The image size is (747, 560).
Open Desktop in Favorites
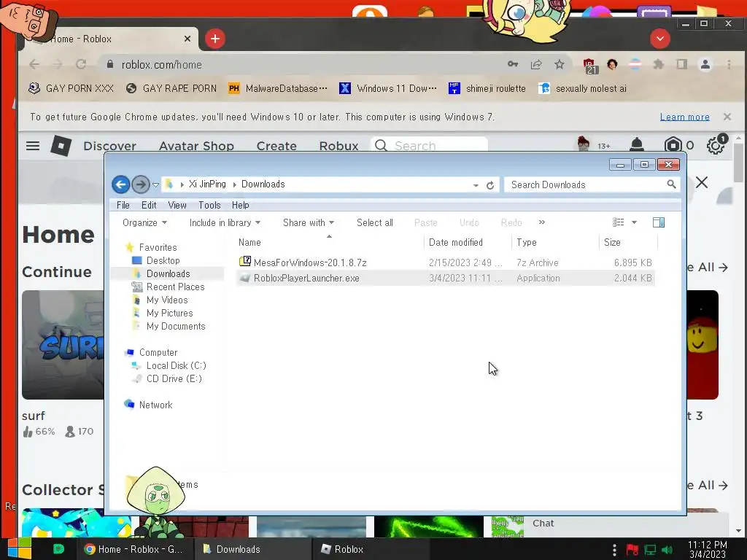point(163,260)
